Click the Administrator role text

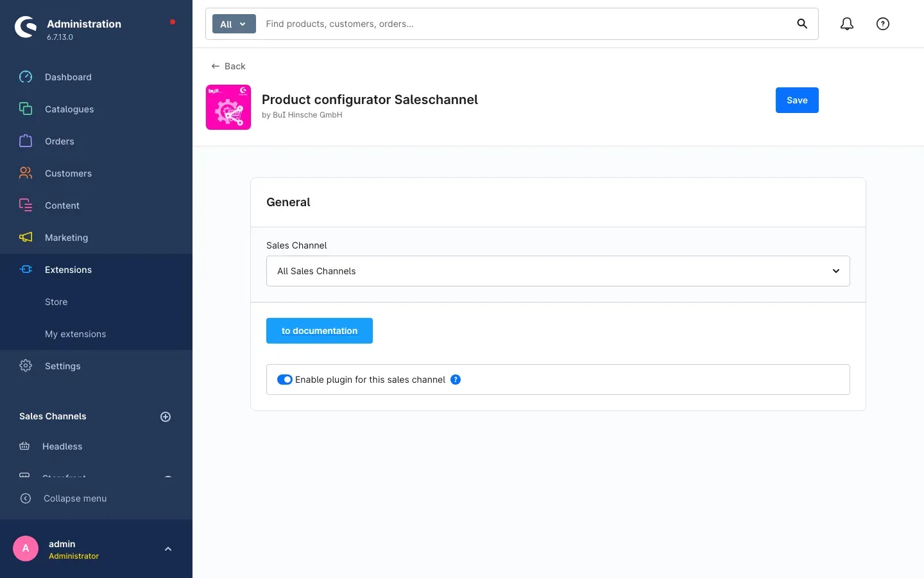74,556
